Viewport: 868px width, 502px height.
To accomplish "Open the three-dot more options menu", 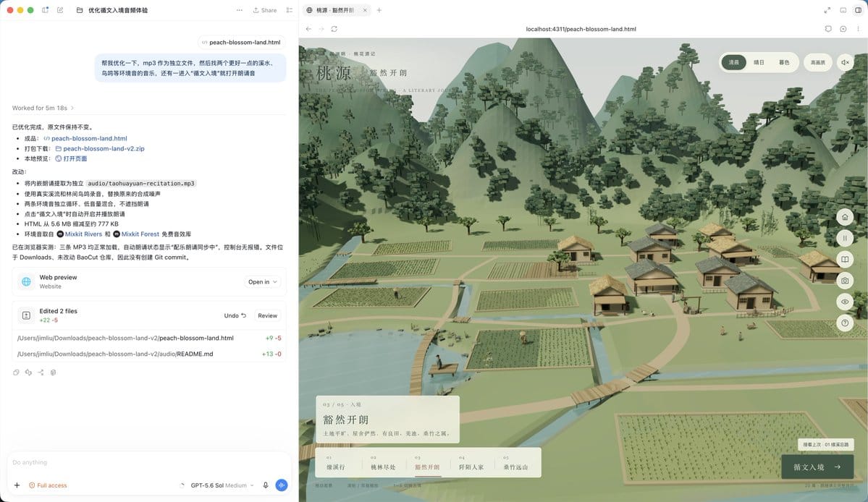I will 239,10.
